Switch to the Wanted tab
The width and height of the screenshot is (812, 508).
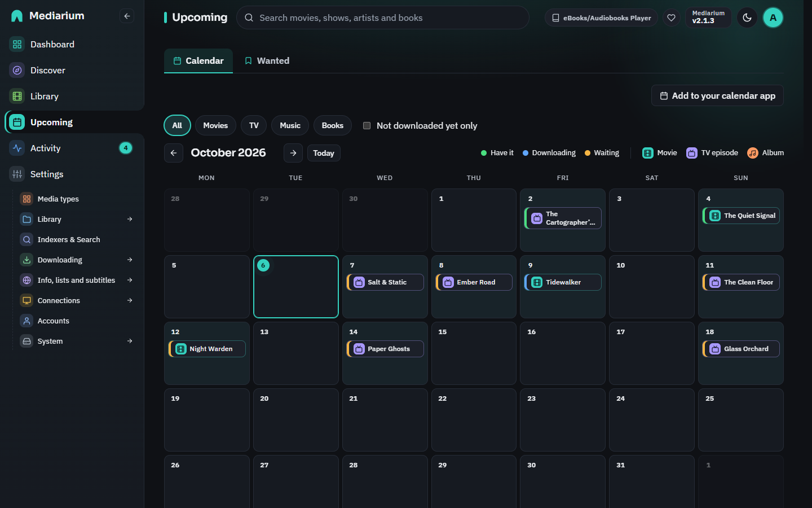(x=267, y=61)
